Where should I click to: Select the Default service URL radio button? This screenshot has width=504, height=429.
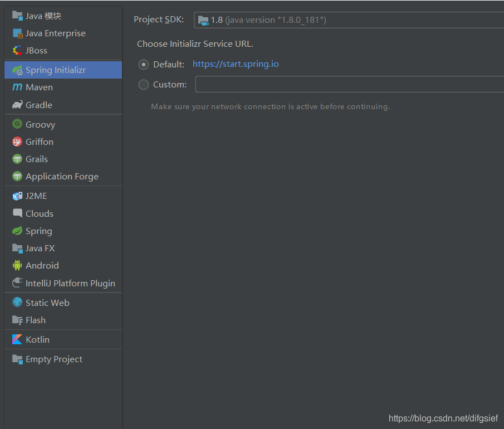(x=143, y=65)
